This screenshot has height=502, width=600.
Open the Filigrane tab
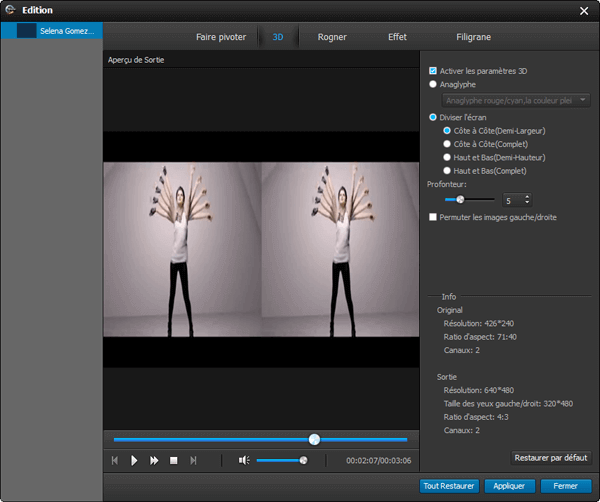(x=473, y=37)
